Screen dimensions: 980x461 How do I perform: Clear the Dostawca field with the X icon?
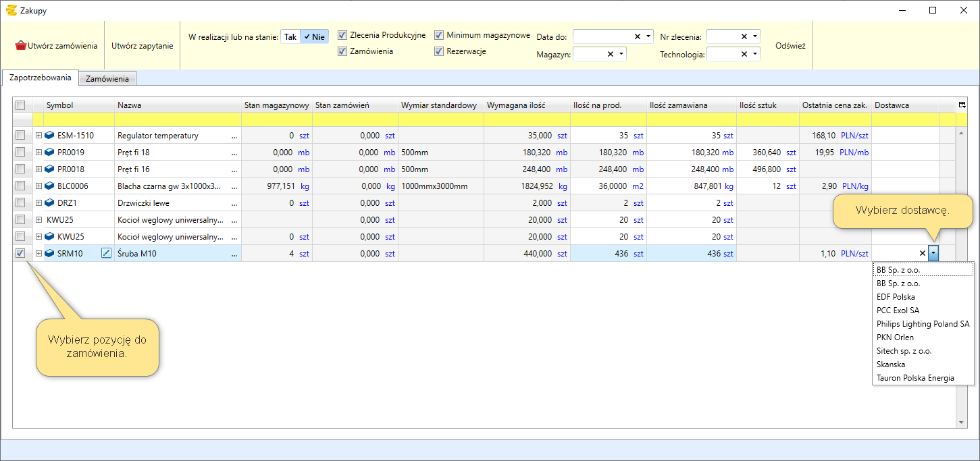click(x=923, y=253)
